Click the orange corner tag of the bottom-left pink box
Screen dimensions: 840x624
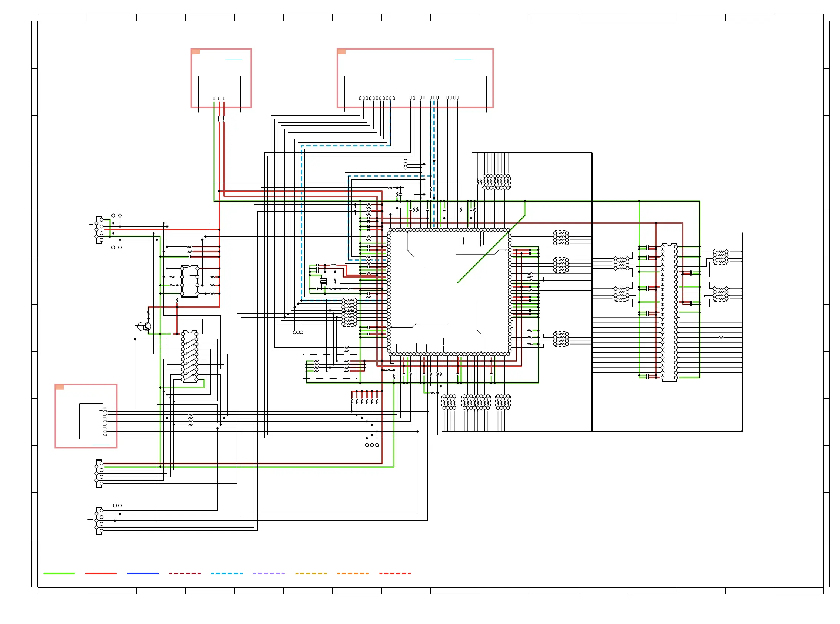coord(60,387)
